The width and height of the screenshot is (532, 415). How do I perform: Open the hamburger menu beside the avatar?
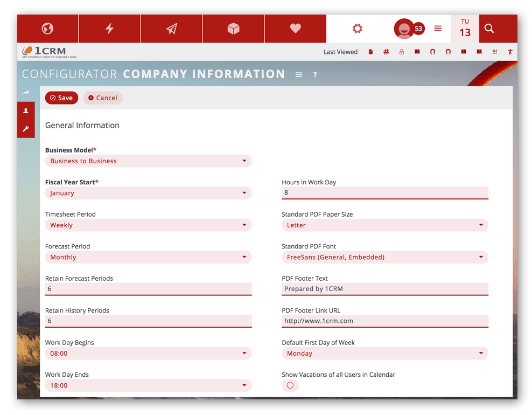pos(438,28)
